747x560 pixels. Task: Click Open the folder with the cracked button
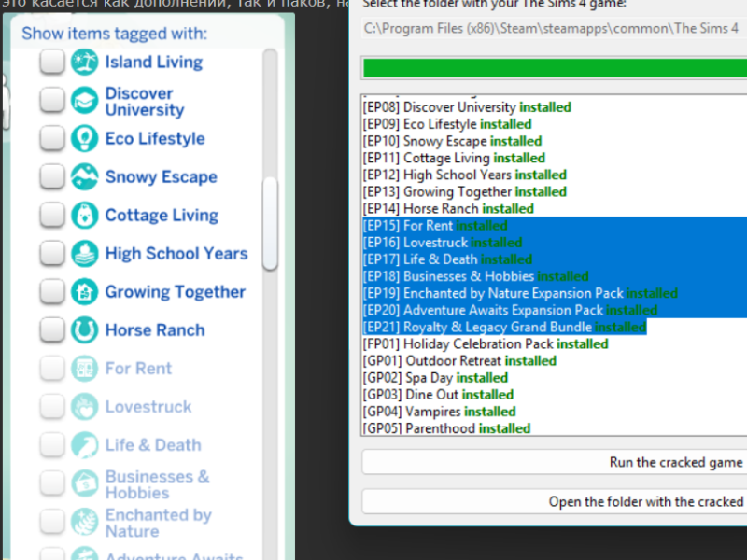click(x=554, y=501)
